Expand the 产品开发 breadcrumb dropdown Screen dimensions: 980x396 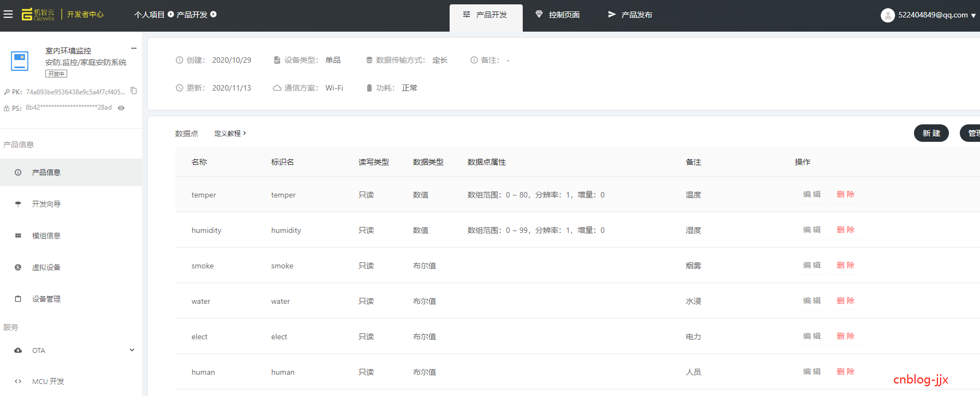[x=213, y=14]
